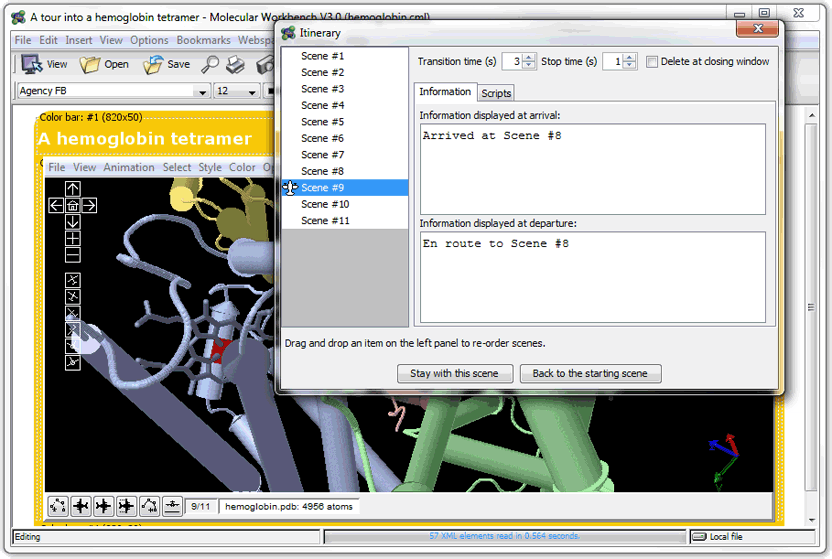Toggle Delete at closing window checkbox

pyautogui.click(x=652, y=62)
